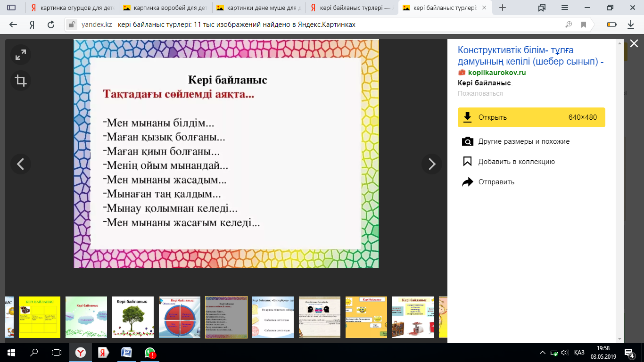Show the next image with the right arrow
The width and height of the screenshot is (644, 362).
(431, 164)
